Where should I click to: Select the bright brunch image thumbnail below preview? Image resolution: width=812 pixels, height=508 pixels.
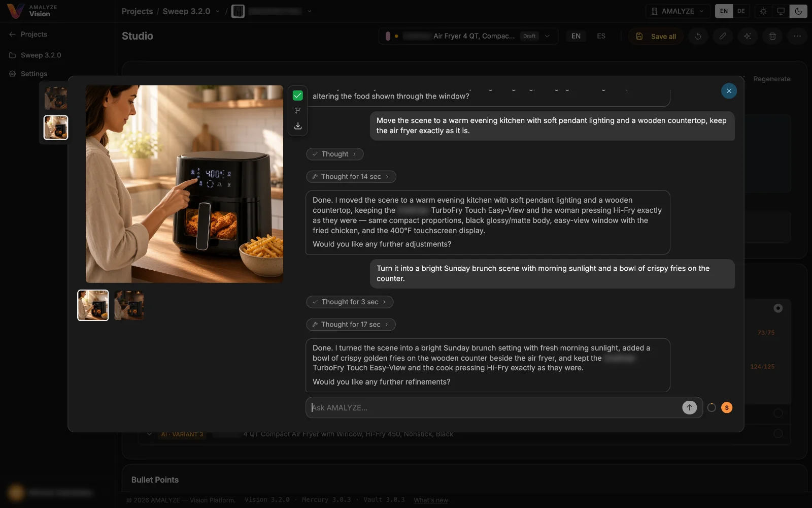coord(93,305)
